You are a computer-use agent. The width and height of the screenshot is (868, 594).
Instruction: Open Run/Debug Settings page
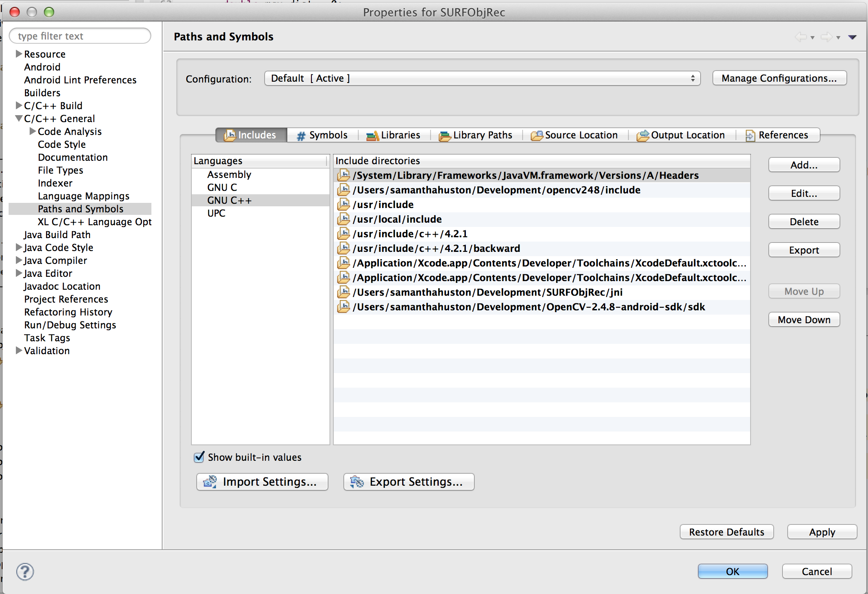(70, 325)
